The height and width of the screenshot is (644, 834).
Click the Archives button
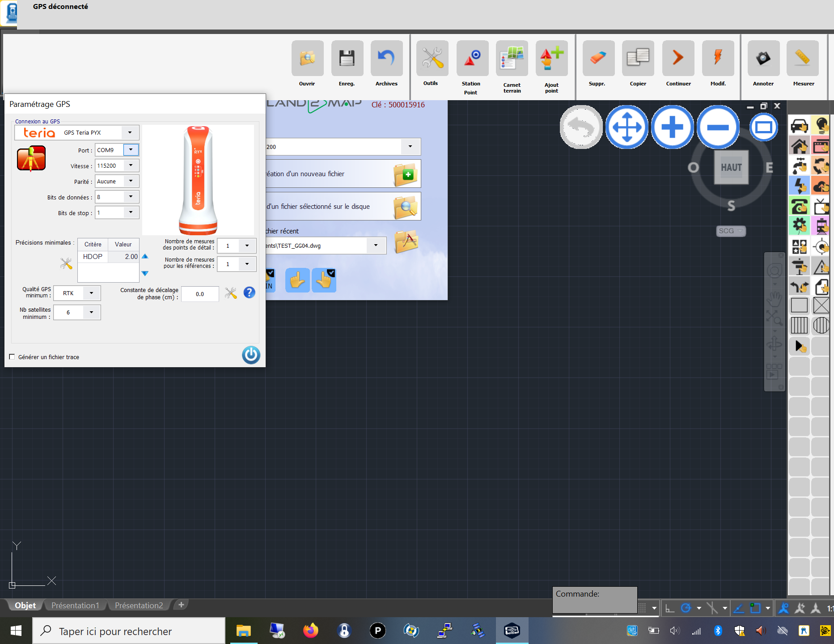point(386,59)
